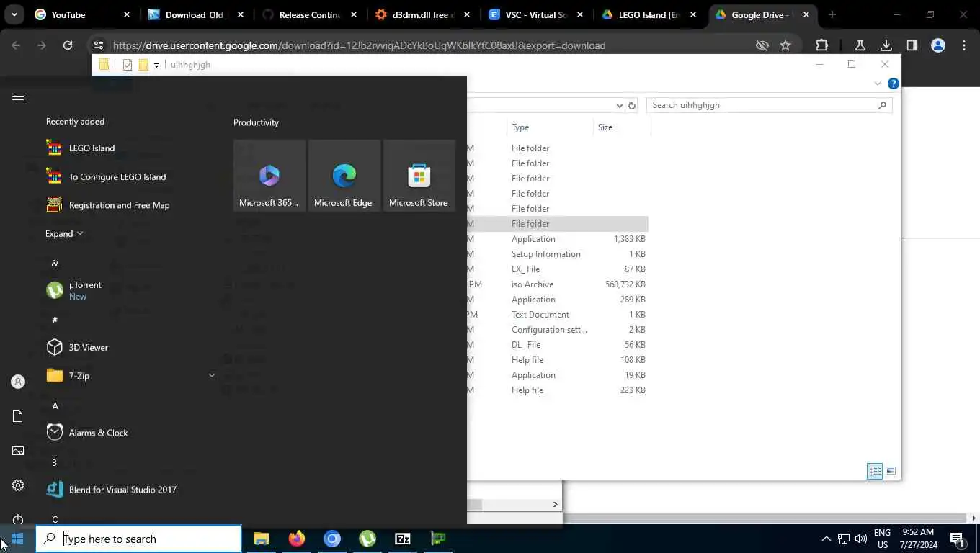This screenshot has width=980, height=553.
Task: Open a new Chrome tab
Action: click(x=832, y=14)
